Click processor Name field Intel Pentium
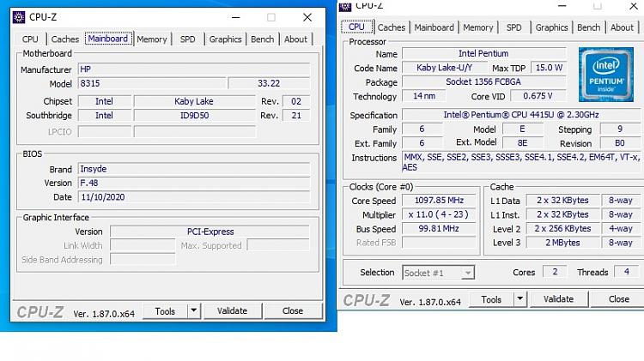 [x=483, y=53]
